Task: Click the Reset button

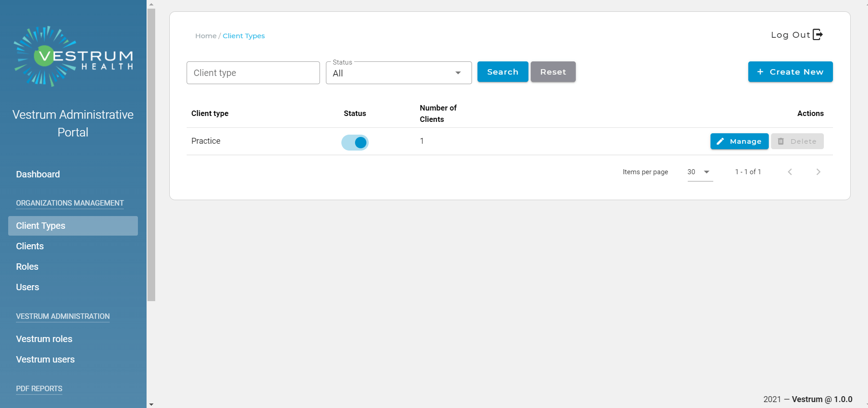Action: pyautogui.click(x=553, y=72)
